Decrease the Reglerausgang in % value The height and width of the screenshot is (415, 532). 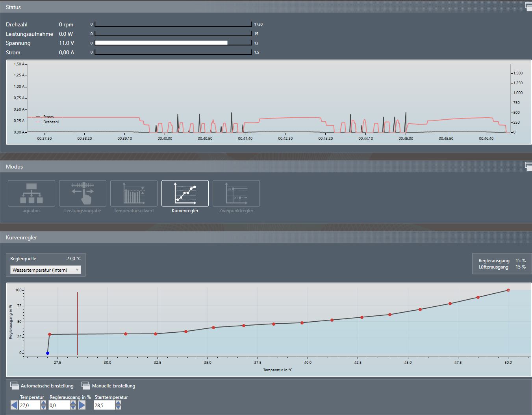point(73,408)
